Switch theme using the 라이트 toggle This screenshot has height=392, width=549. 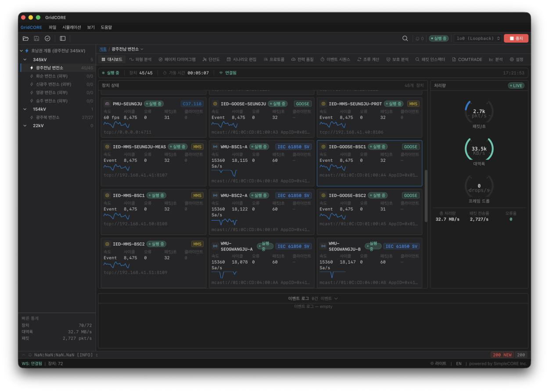(x=438, y=363)
